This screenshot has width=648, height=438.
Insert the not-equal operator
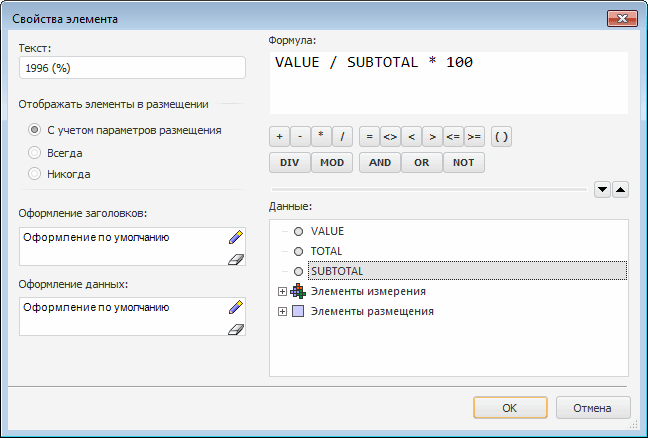(x=390, y=136)
